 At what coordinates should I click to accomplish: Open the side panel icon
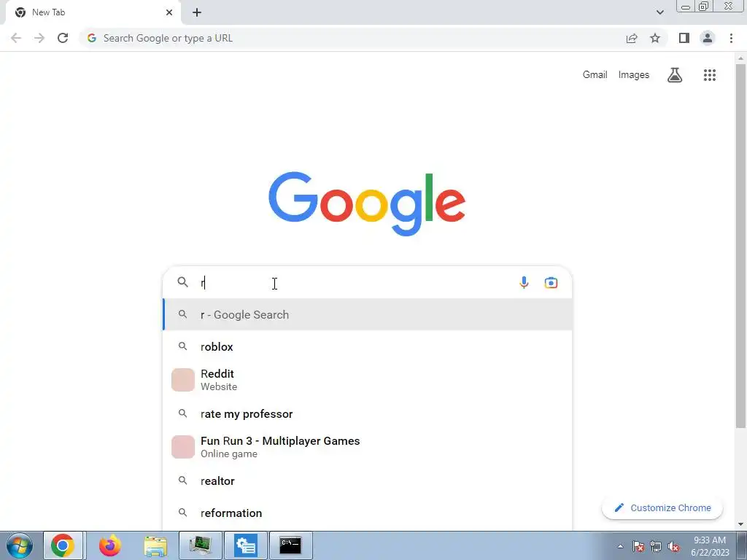point(684,38)
